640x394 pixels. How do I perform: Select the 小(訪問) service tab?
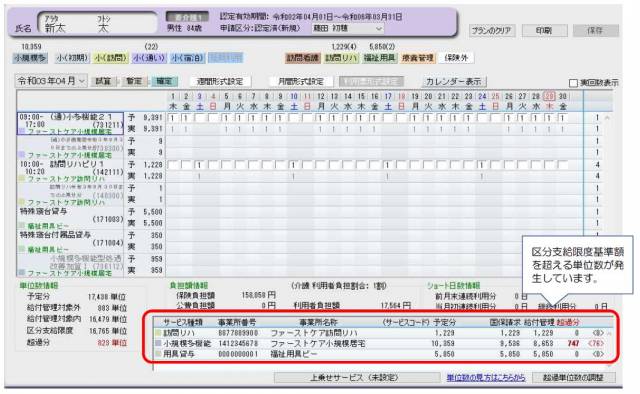(111, 58)
